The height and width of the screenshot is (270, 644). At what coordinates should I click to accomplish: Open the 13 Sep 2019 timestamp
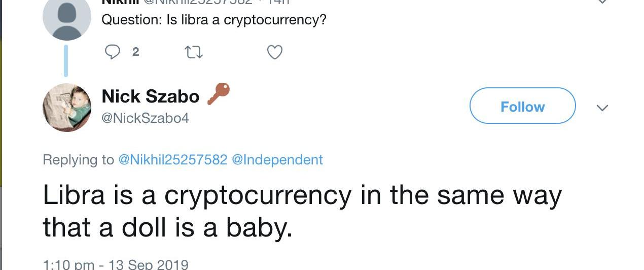[x=116, y=264]
